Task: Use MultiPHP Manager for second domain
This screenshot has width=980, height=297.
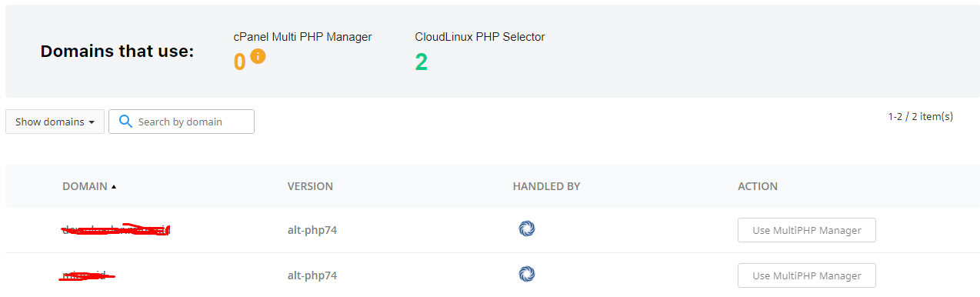Action: (806, 275)
